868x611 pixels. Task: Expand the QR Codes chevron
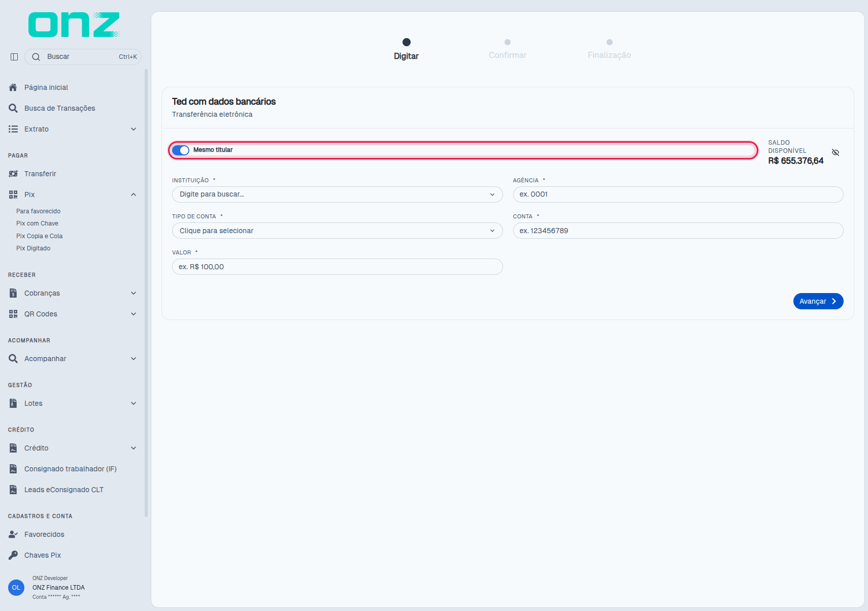click(x=133, y=314)
